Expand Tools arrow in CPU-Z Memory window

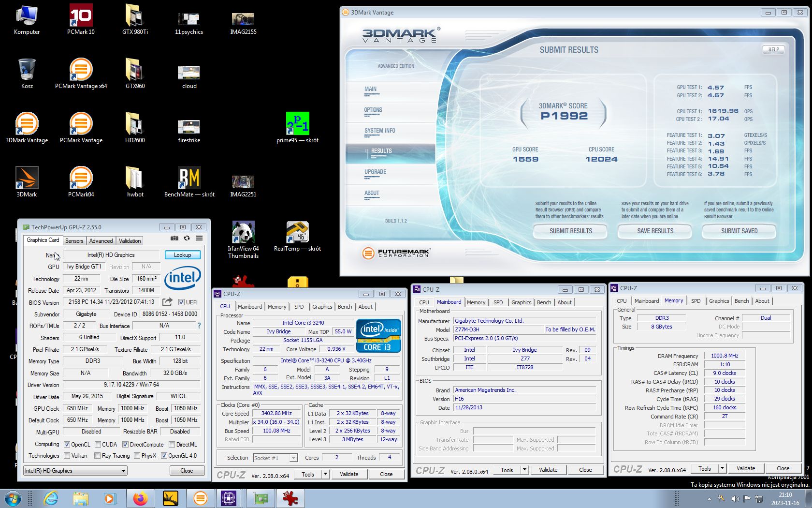pos(722,468)
